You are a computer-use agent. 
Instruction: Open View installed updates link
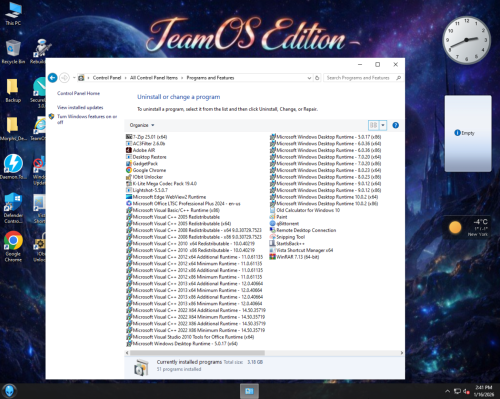point(80,107)
